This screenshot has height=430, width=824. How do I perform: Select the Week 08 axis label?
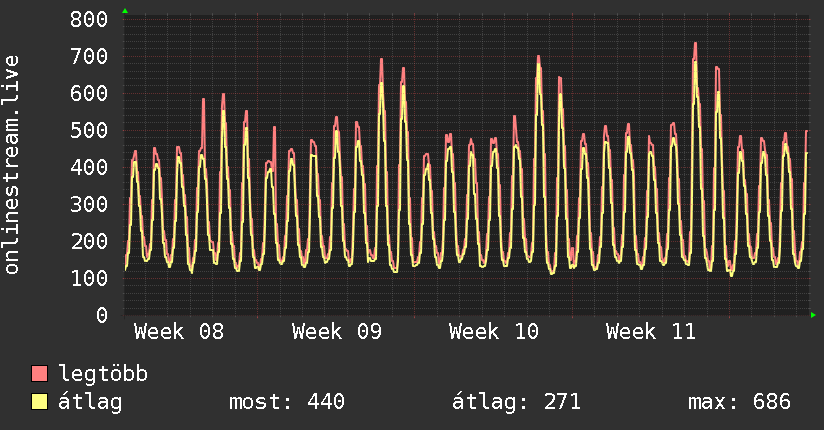coord(179,332)
